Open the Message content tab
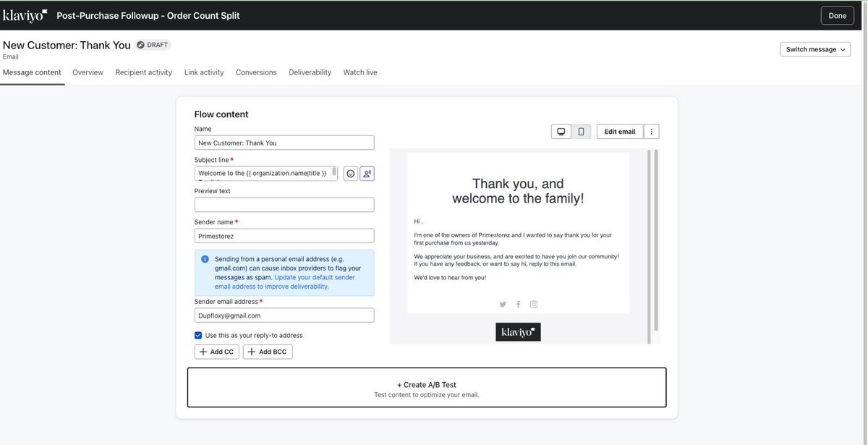 32,72
